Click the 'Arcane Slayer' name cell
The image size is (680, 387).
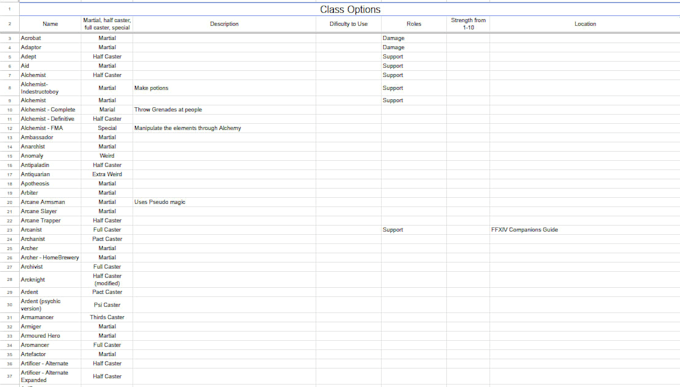50,211
